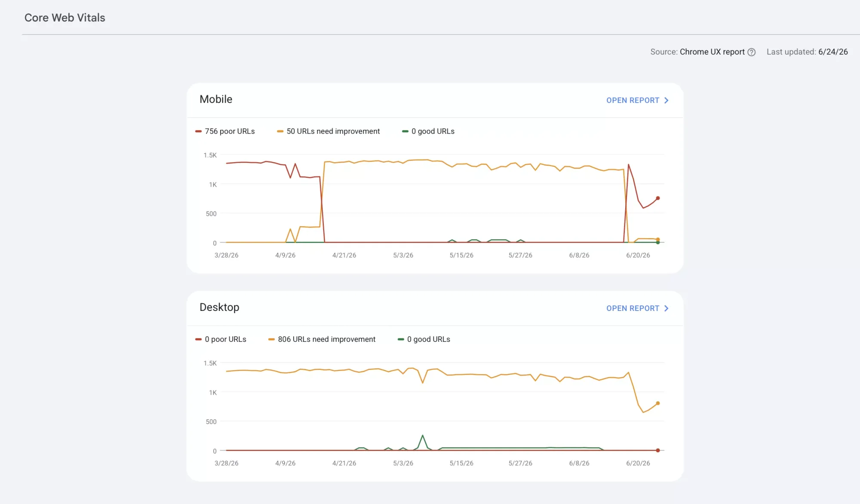Click Mobile chart's orange need-improvement endpoint
Viewport: 860px width, 504px height.
point(657,240)
